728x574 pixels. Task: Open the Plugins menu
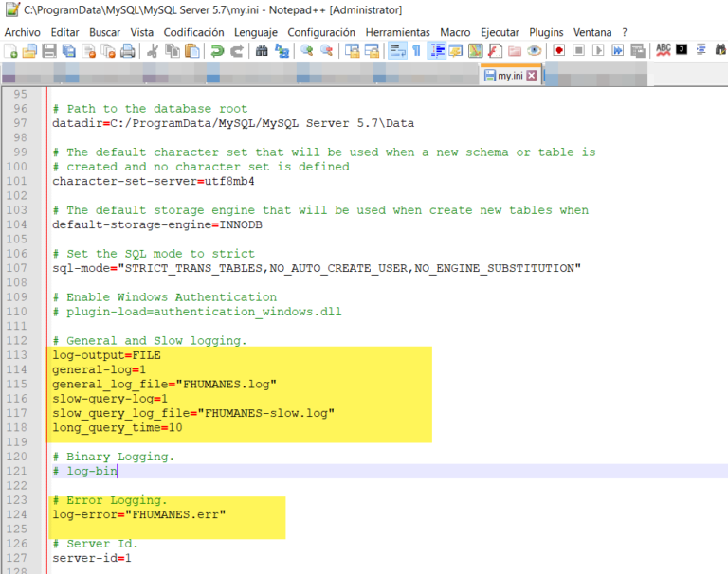(546, 32)
